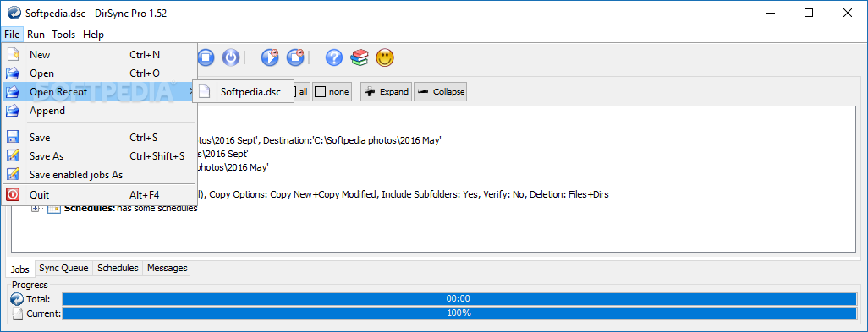Click Collapse to collapse all jobs
Image resolution: width=868 pixels, height=332 pixels.
pos(441,92)
